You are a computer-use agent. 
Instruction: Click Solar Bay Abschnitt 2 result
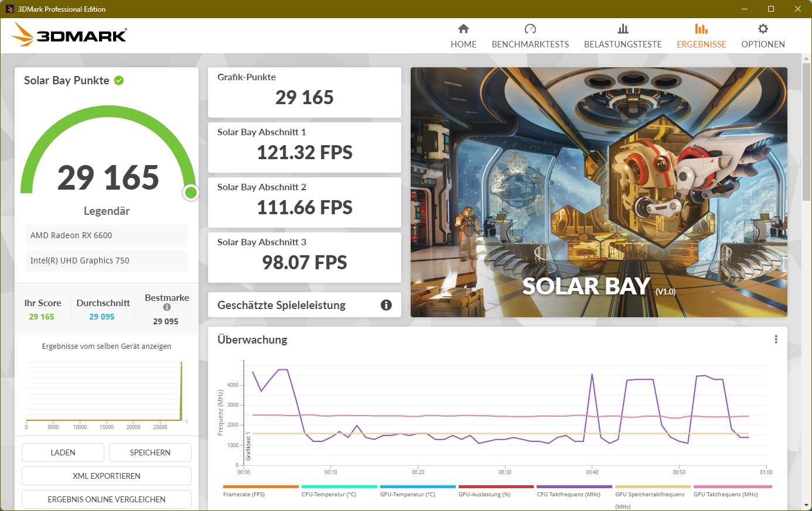305,203
